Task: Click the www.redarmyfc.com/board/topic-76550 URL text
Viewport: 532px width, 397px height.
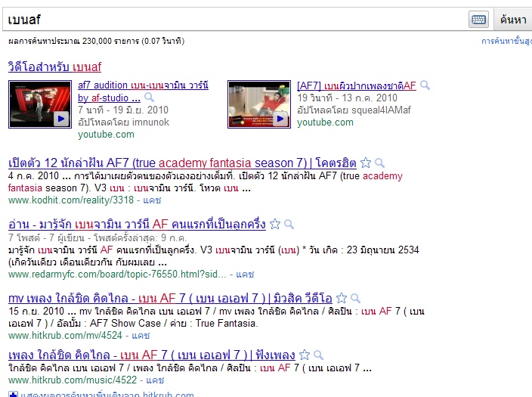Action: pyautogui.click(x=117, y=274)
